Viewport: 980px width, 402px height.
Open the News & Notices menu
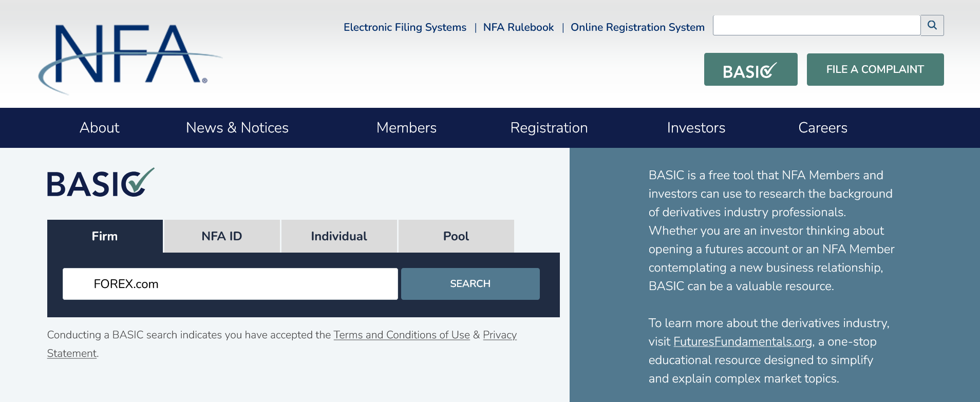point(237,128)
